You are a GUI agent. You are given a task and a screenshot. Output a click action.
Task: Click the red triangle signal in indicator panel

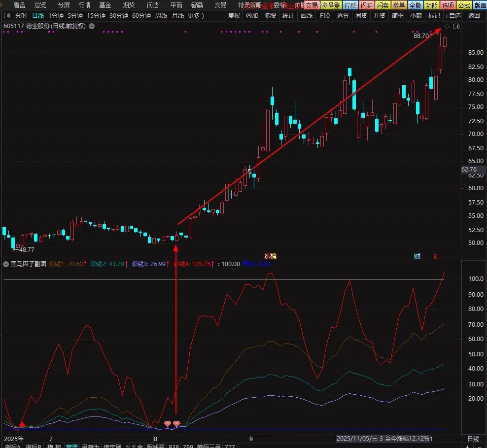pos(22,424)
